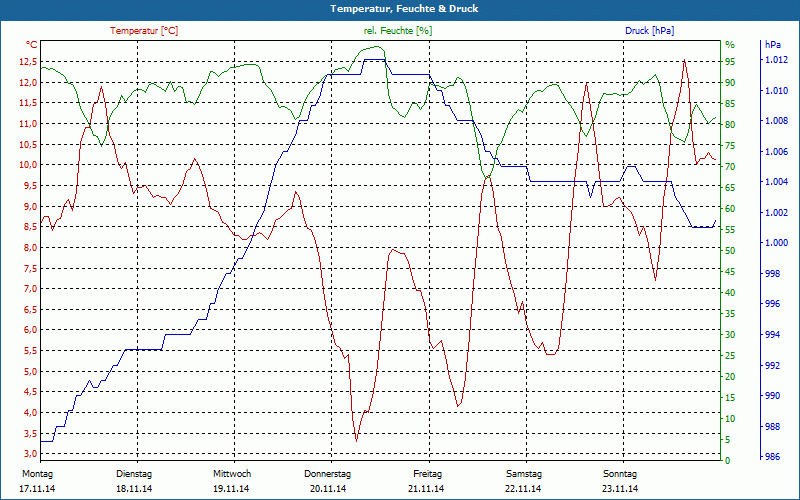Image resolution: width=800 pixels, height=500 pixels.
Task: Click '90' on the green humidity axis
Action: (x=730, y=83)
